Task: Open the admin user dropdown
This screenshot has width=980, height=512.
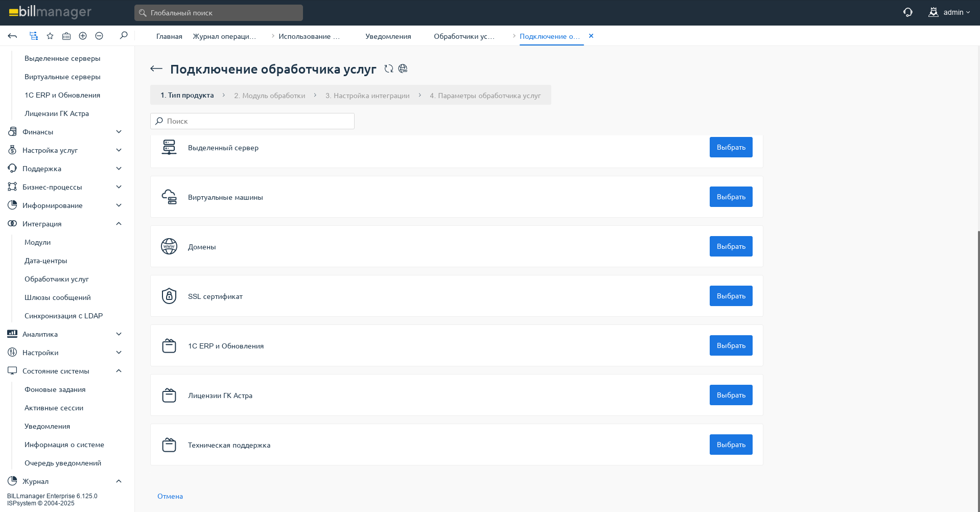Action: [x=949, y=12]
